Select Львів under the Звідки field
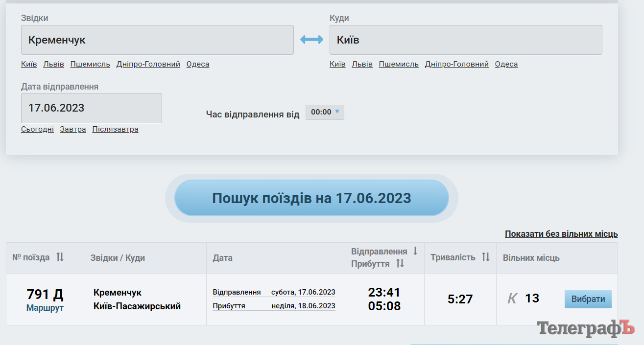Image resolution: width=644 pixels, height=345 pixels. click(x=53, y=64)
